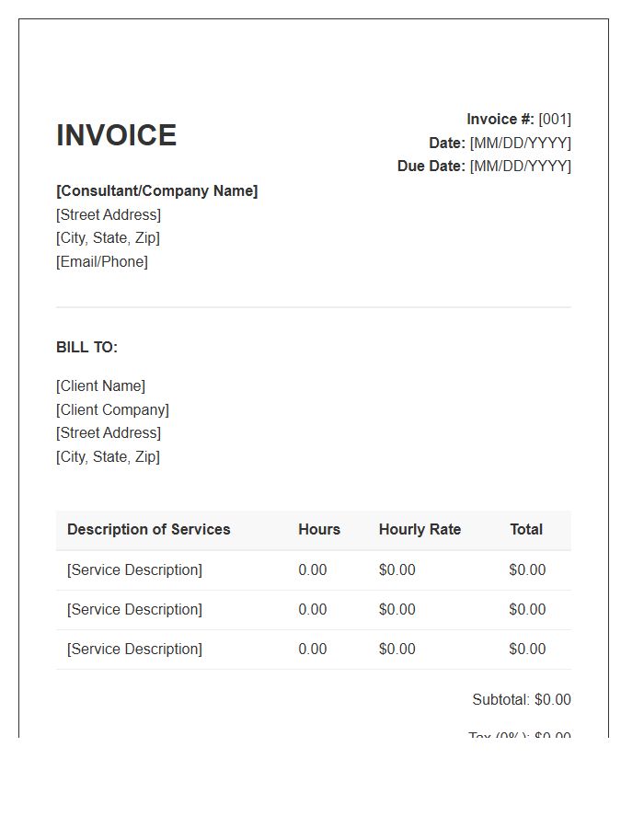Click [City, State, Zip] under consultant address
Screen dimensions: 644x828
[108, 238]
